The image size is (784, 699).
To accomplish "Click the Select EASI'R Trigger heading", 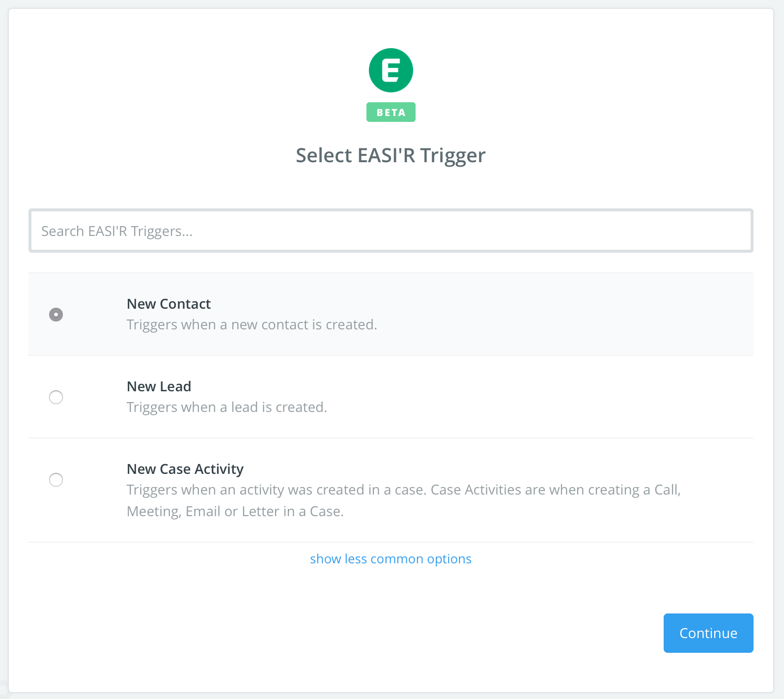I will click(391, 155).
